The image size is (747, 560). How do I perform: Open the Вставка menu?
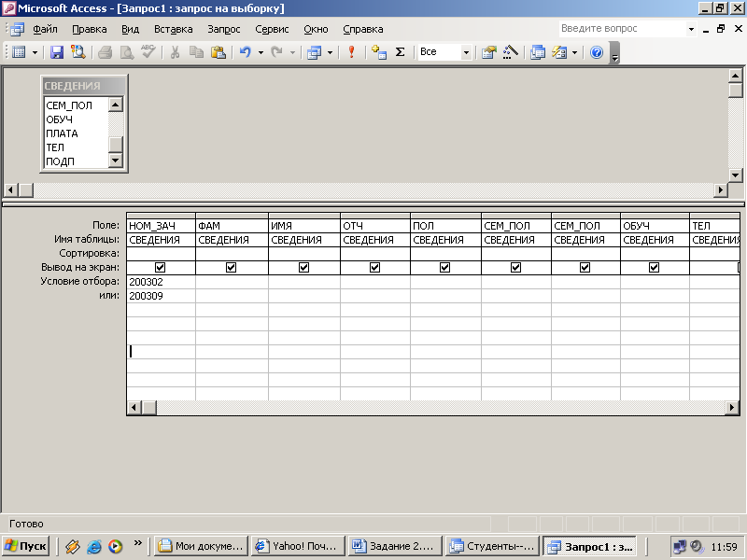click(174, 30)
